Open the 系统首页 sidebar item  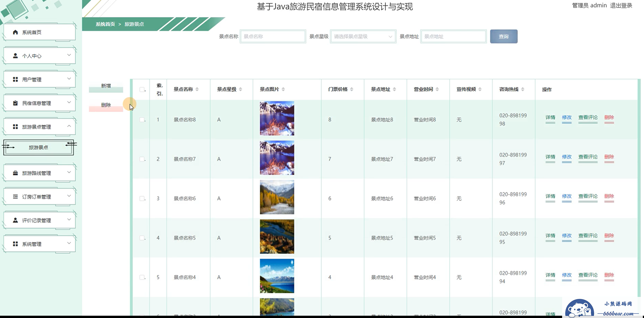pos(40,32)
